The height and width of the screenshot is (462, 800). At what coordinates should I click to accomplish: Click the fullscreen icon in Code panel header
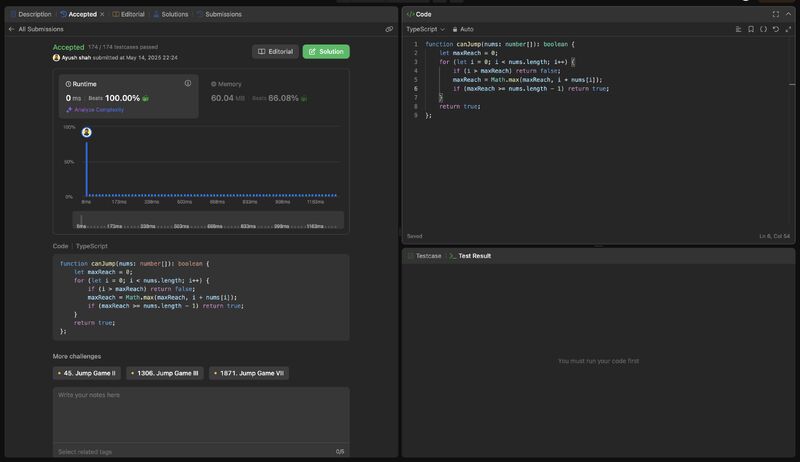coord(776,14)
